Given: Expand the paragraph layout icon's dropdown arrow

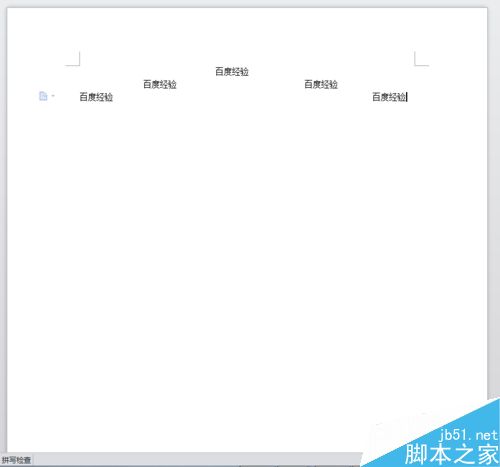Looking at the screenshot, I should pyautogui.click(x=53, y=96).
